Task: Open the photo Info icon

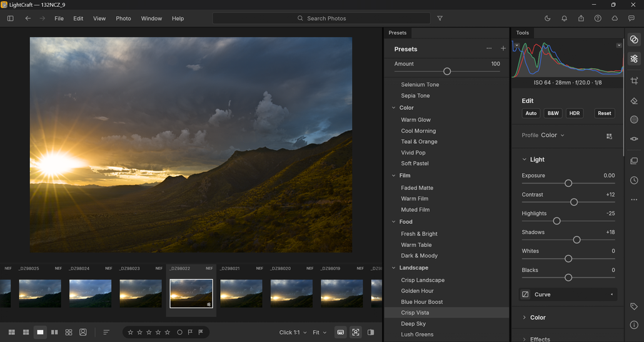Action: click(634, 324)
